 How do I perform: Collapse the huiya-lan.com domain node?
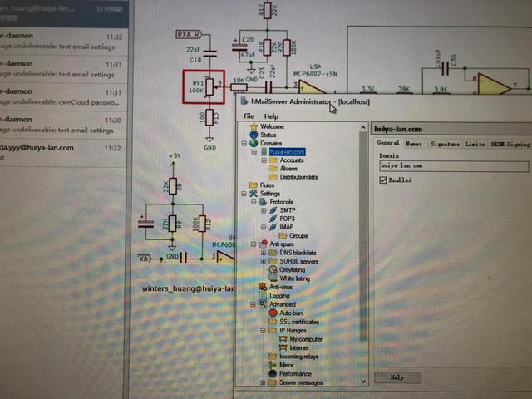click(x=254, y=152)
